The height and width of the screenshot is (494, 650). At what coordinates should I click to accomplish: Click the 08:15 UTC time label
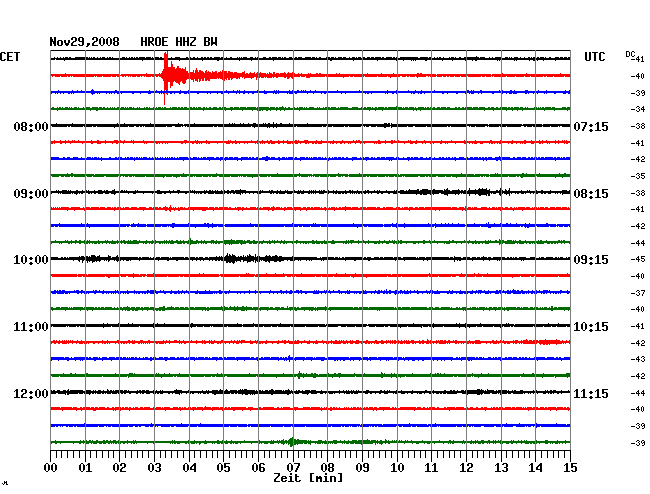(x=591, y=194)
